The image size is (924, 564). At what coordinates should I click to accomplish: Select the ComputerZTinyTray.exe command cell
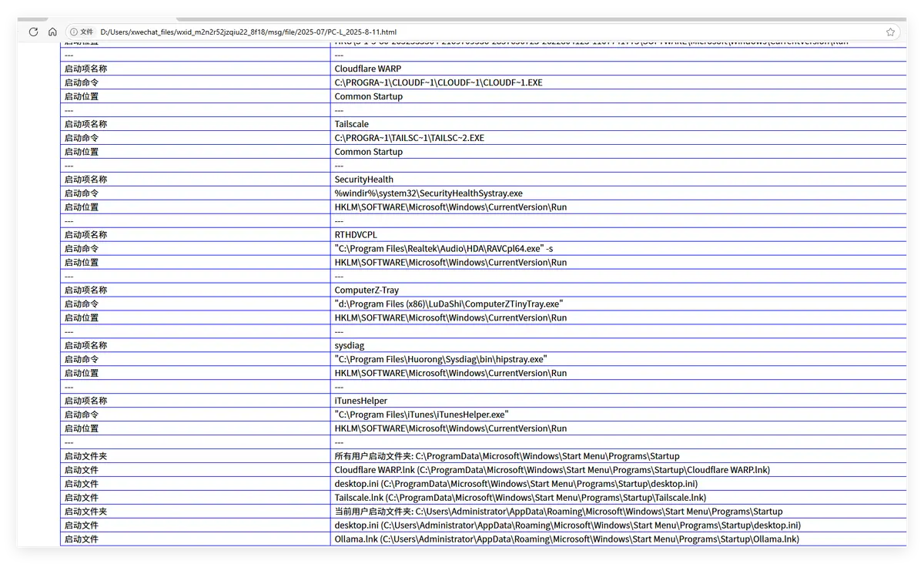click(x=618, y=304)
